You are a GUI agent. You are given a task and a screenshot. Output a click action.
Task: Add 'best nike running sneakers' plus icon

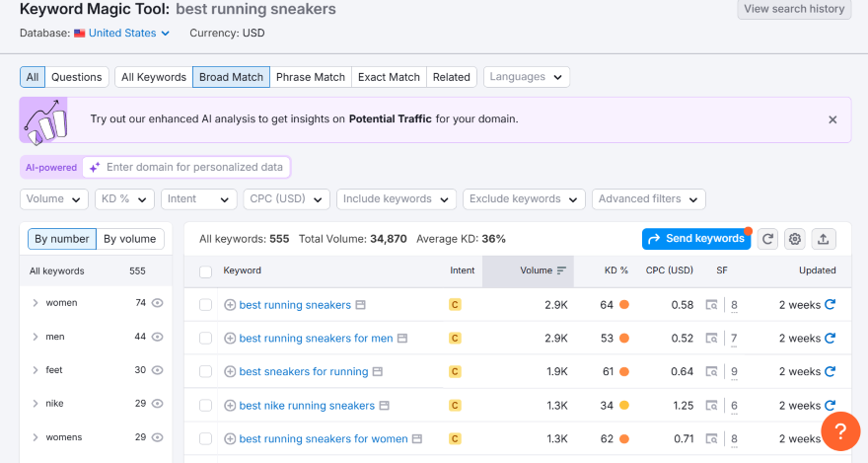point(230,406)
